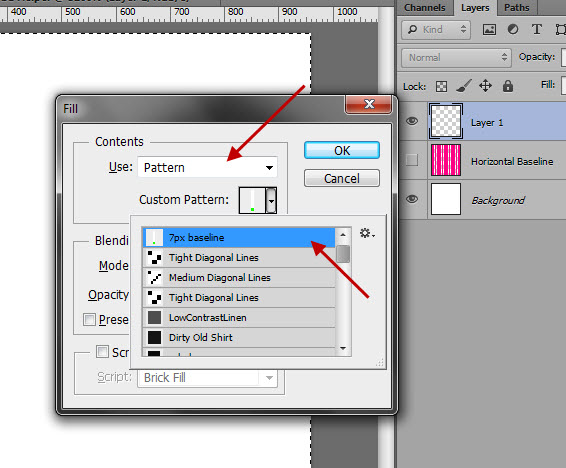Lock transparent pixels checkerboard icon

coord(441,86)
